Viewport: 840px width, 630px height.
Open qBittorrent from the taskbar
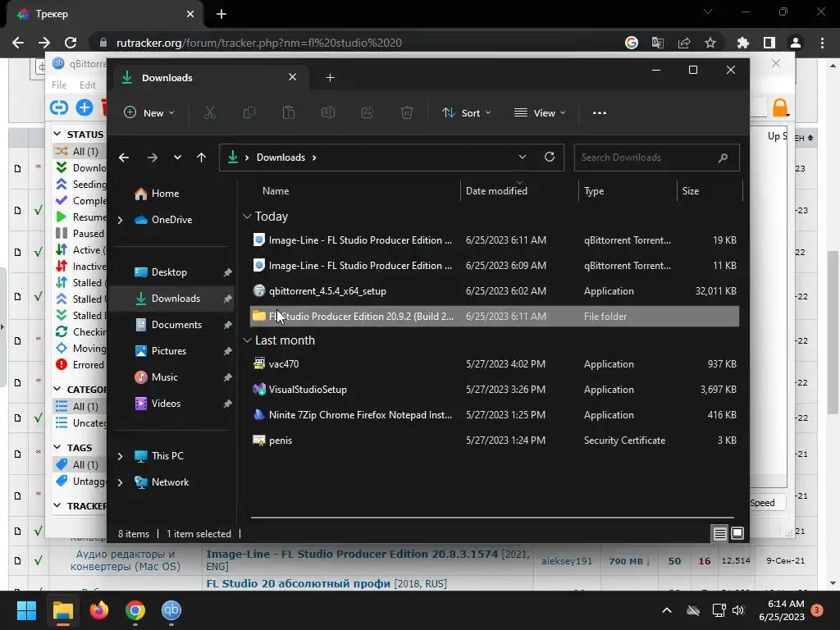[x=171, y=610]
